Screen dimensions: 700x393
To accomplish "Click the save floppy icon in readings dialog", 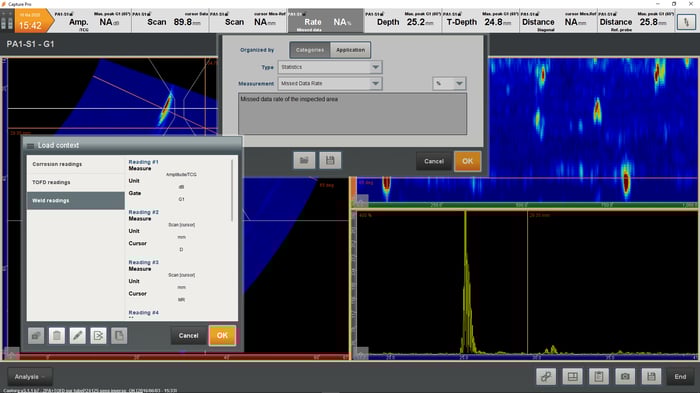I will tap(330, 160).
